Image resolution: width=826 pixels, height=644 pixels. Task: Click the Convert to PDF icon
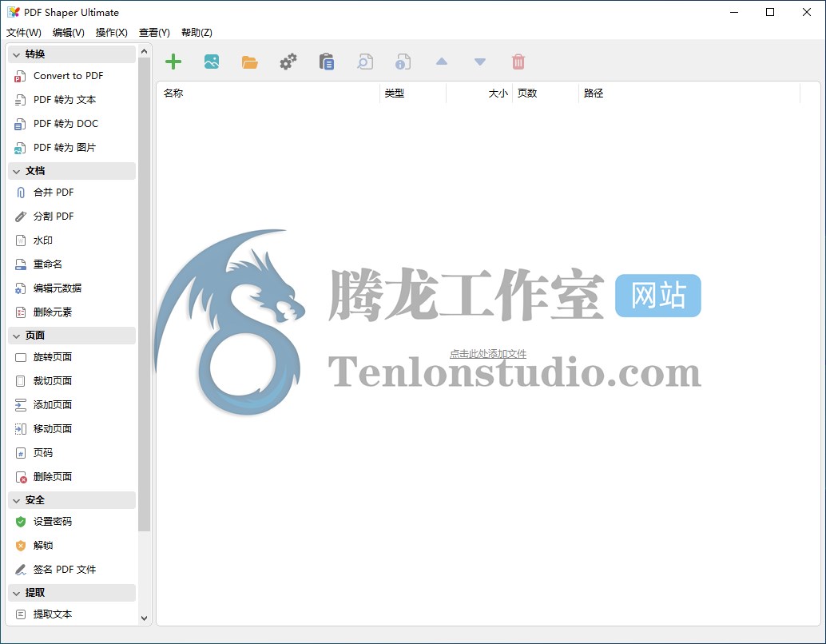click(x=20, y=77)
